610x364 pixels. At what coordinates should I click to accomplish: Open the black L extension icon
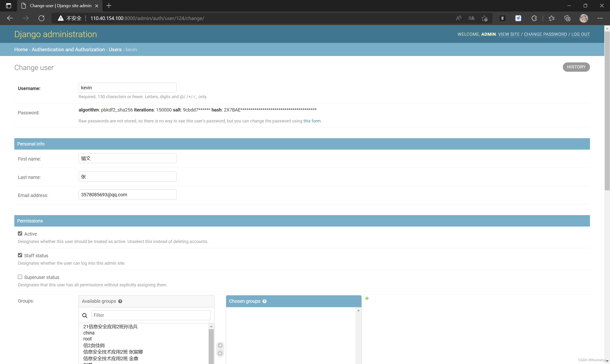pyautogui.click(x=502, y=18)
